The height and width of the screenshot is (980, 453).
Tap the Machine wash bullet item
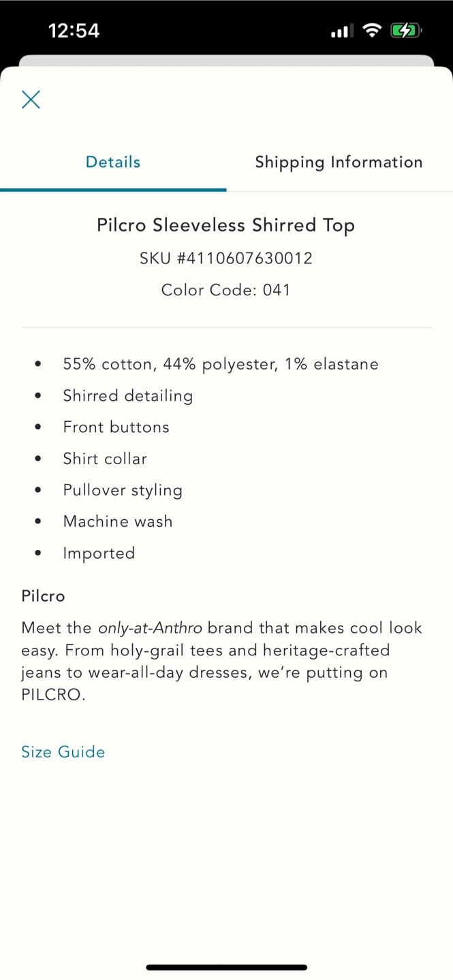tap(118, 521)
